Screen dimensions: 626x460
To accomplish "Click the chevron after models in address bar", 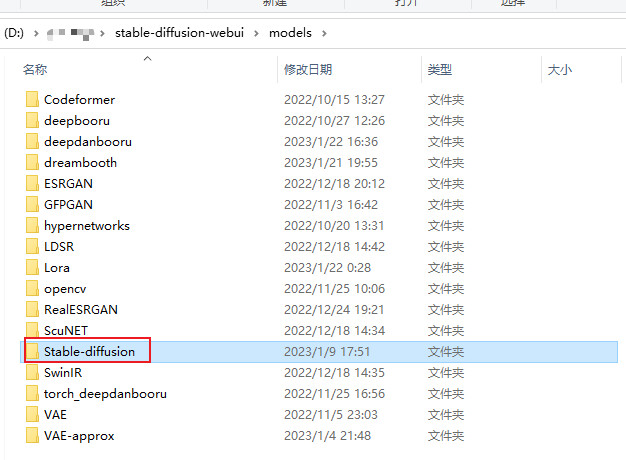I will point(325,33).
